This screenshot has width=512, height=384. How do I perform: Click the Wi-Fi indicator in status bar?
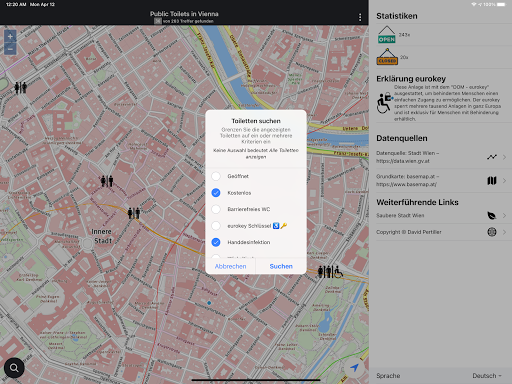(x=474, y=4)
